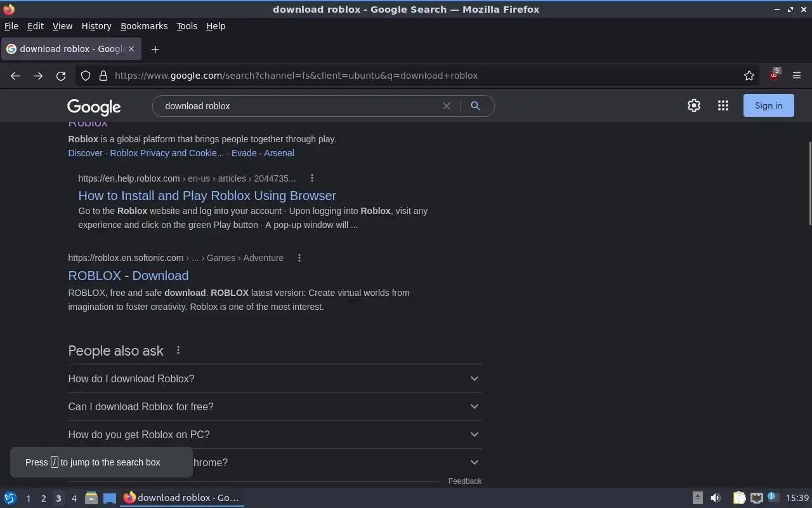Click the https://en.help.roblox.com breadcrumb text

point(129,178)
